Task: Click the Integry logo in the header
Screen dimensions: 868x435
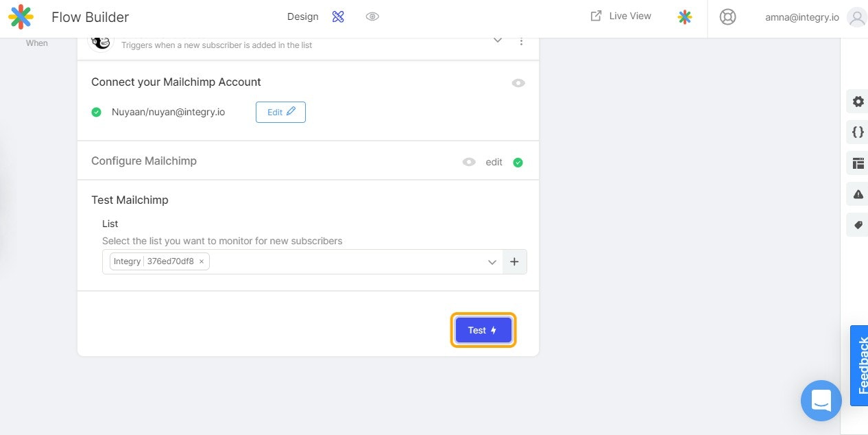Action: click(21, 17)
